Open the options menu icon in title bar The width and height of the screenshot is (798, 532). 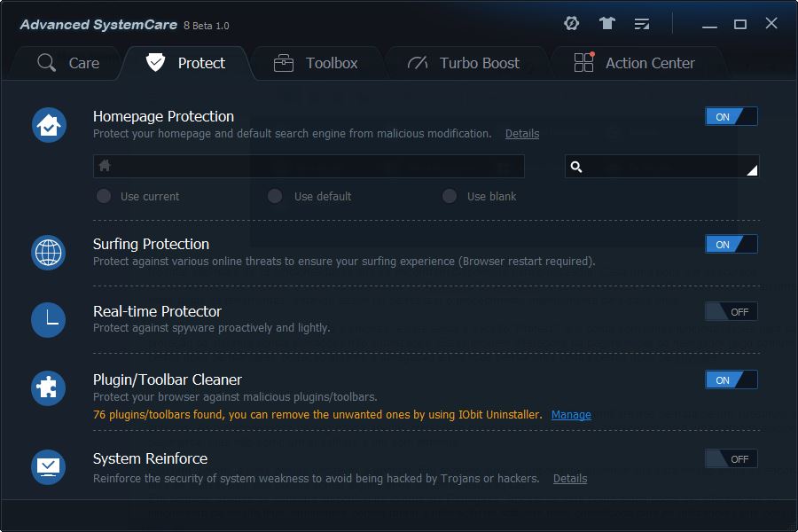(x=642, y=24)
